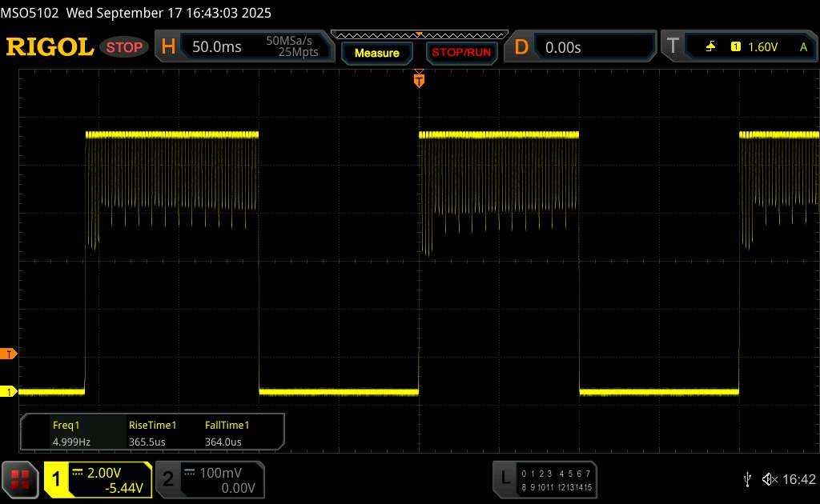Toggle channel 1 with 2.00V scale
Viewport: 820px width, 504px height.
(x=98, y=478)
